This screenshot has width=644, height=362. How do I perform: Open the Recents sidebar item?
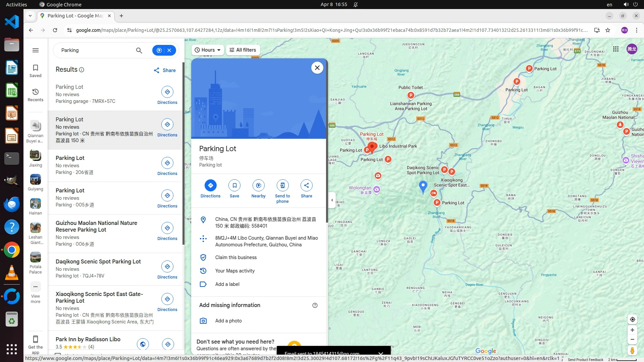[x=36, y=95]
